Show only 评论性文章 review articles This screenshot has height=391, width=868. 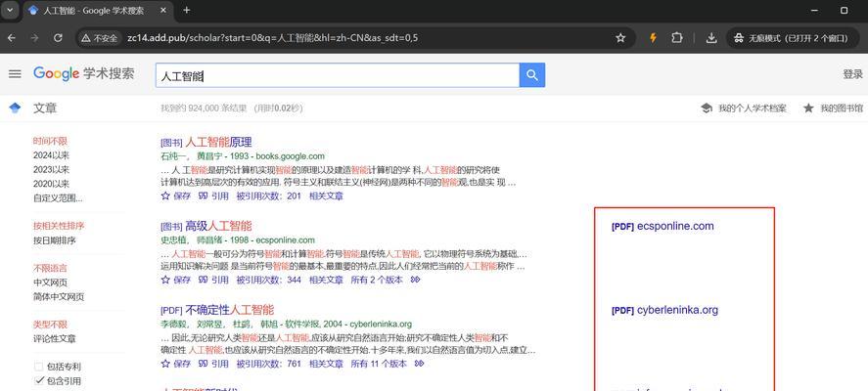54,339
